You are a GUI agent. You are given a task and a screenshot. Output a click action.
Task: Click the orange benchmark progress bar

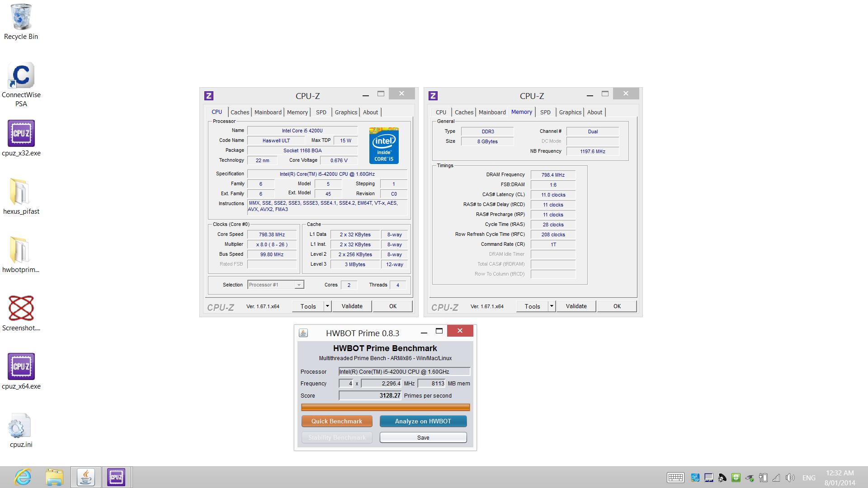pyautogui.click(x=385, y=407)
